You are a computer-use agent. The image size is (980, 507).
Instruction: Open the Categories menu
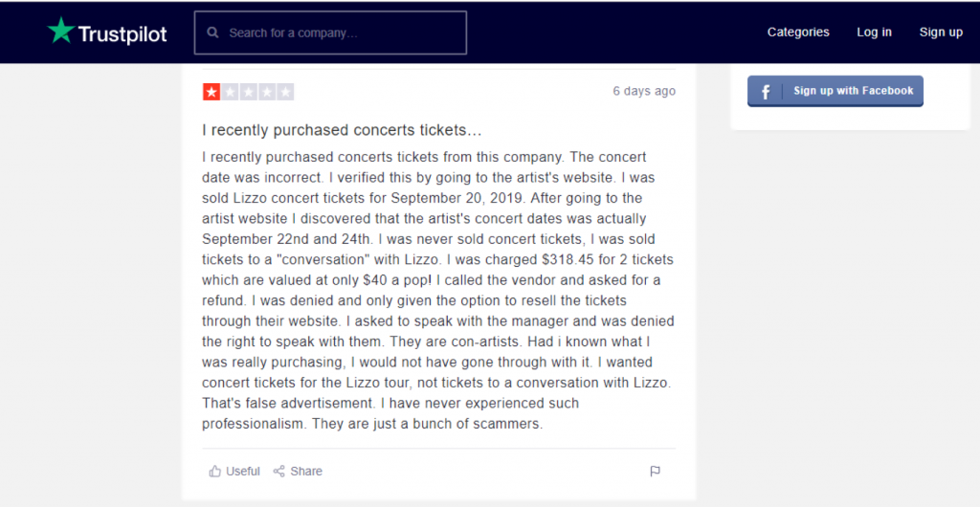[x=798, y=33]
